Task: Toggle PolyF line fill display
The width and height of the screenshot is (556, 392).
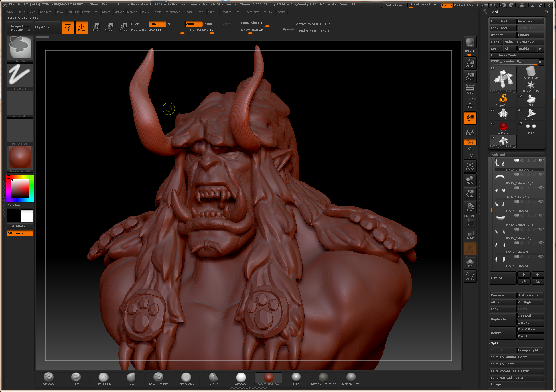Action: [x=470, y=221]
